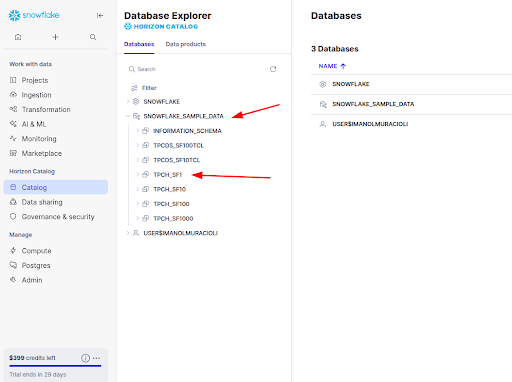This screenshot has height=382, width=512.
Task: Click the plus create icon
Action: coord(55,37)
